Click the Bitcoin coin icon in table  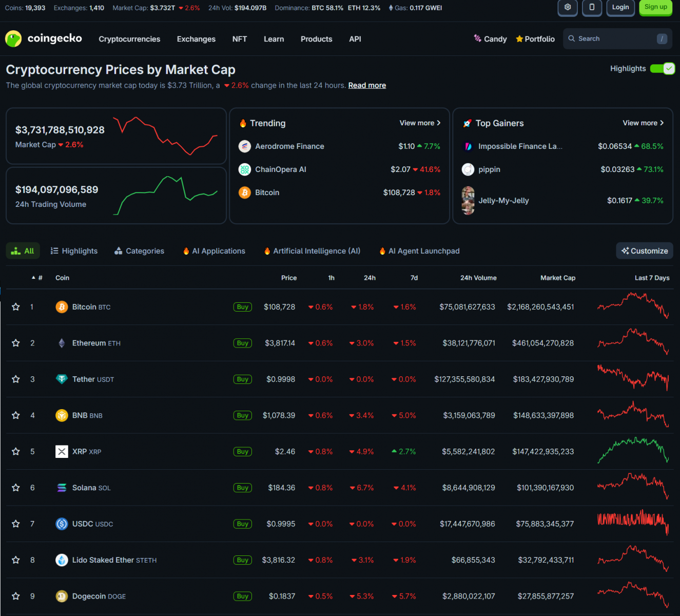62,307
